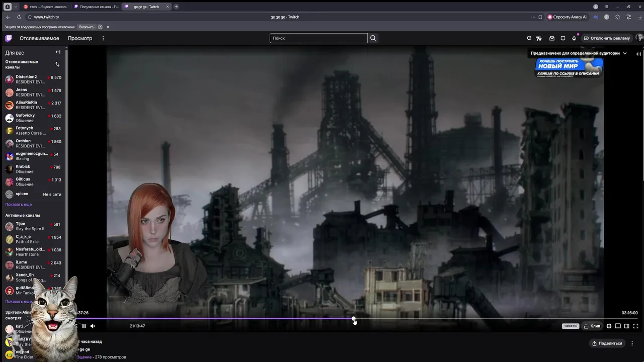
Task: Open the Twitch home logo
Action: (9, 38)
